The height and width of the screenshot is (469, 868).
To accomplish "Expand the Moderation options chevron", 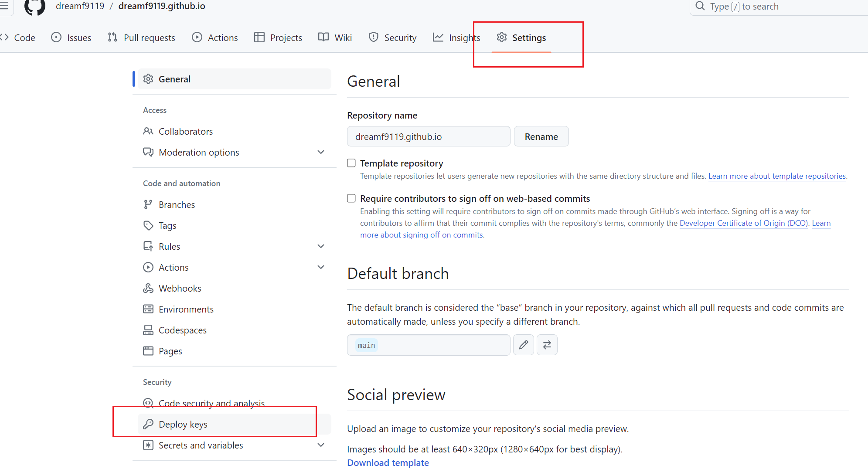I will point(321,152).
